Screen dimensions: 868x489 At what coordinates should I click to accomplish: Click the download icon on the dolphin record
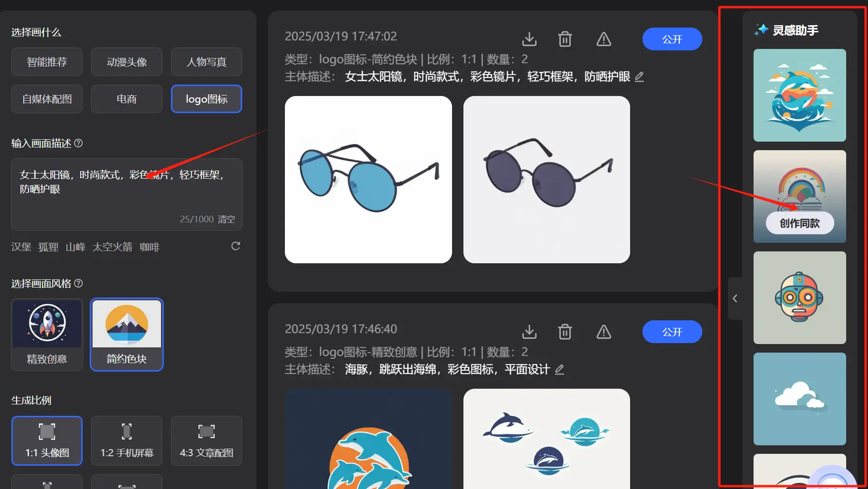529,332
